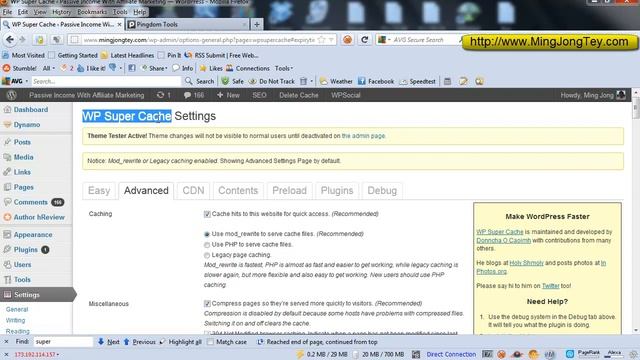
Task: Open the admin page link in notice
Action: [363, 136]
